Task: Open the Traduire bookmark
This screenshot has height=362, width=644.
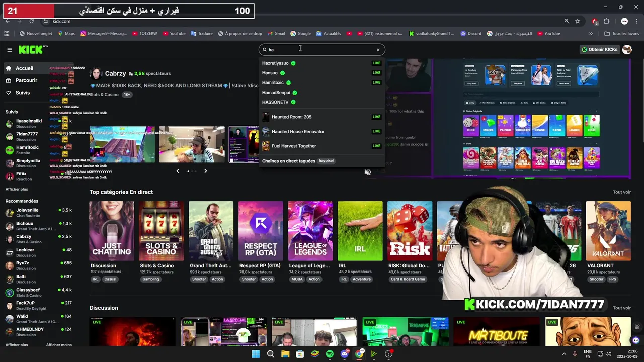Action: tap(201, 34)
